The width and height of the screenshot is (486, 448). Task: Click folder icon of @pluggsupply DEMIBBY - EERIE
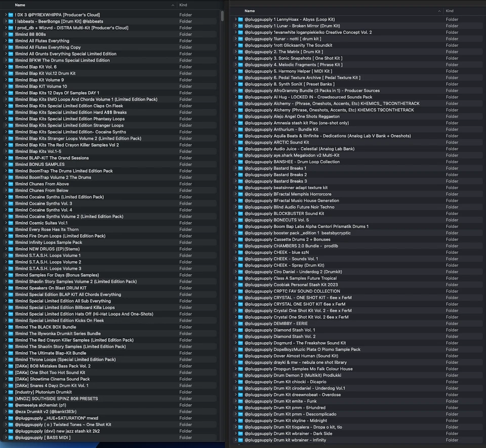coord(240,323)
